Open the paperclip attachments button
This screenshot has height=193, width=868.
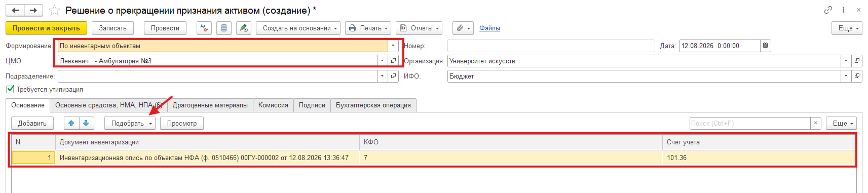coord(463,28)
